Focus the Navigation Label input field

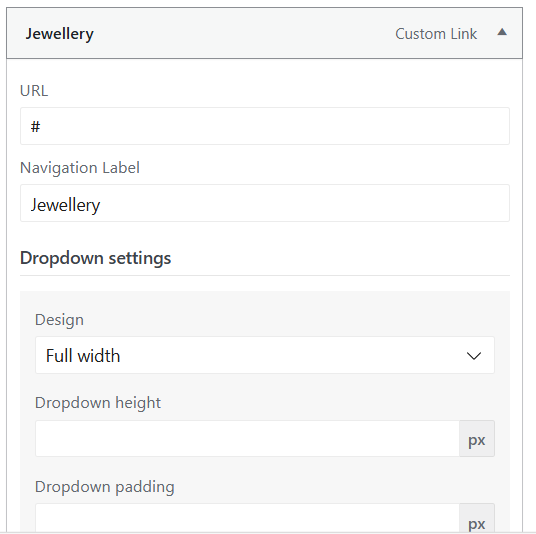[265, 203]
